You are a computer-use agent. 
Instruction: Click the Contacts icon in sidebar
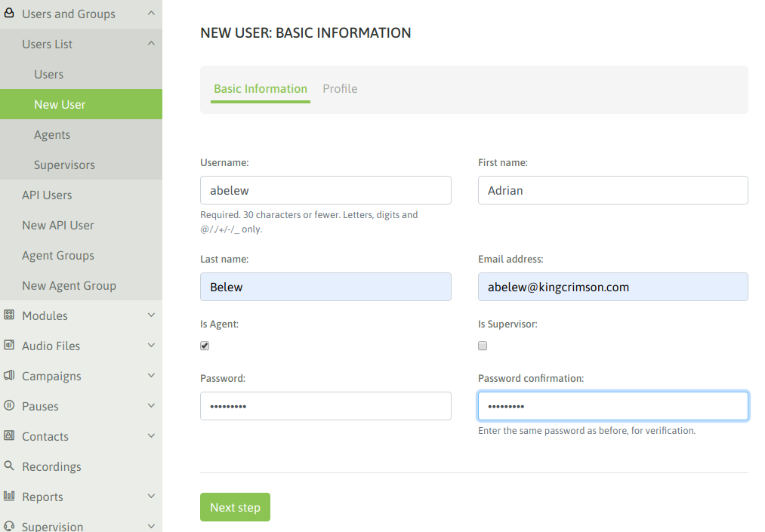pos(9,435)
